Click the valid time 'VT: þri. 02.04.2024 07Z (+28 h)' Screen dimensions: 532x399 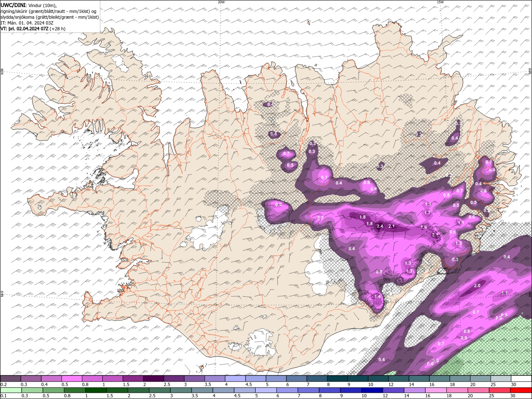[33, 29]
